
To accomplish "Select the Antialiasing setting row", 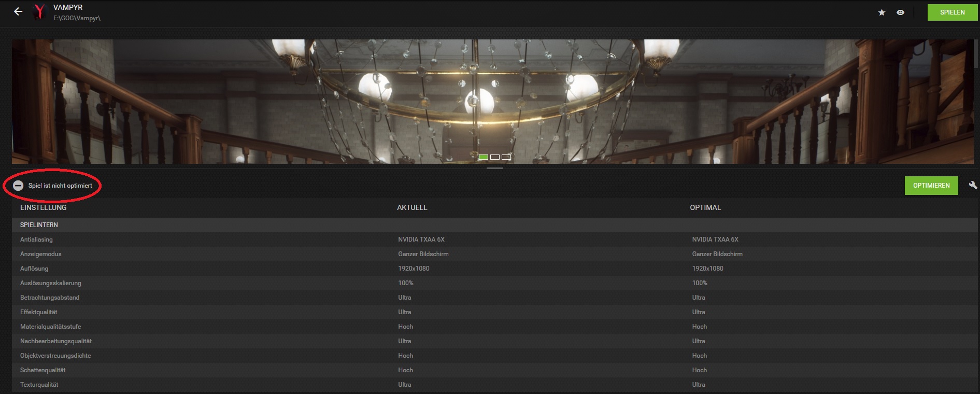I will click(x=494, y=240).
